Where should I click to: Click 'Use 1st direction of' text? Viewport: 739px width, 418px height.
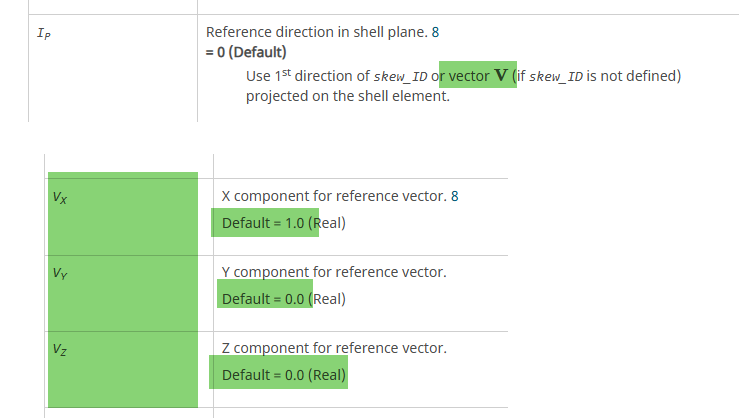[x=306, y=77]
